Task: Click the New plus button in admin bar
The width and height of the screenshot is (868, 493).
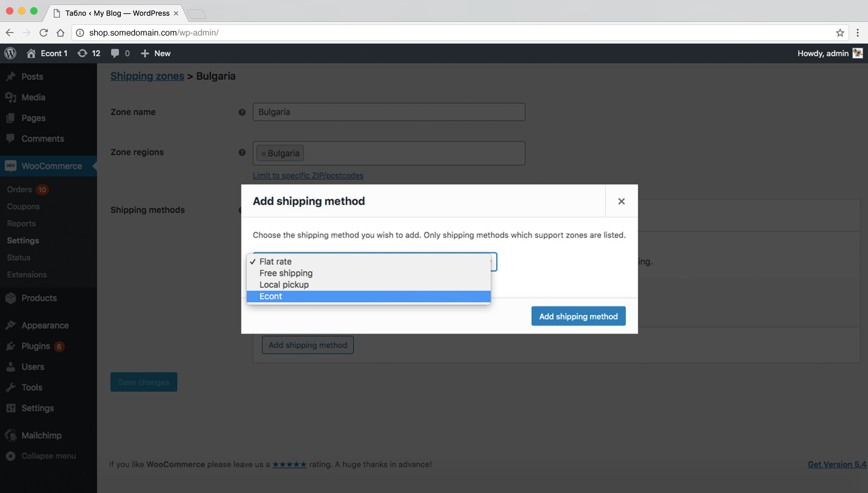Action: click(x=155, y=53)
